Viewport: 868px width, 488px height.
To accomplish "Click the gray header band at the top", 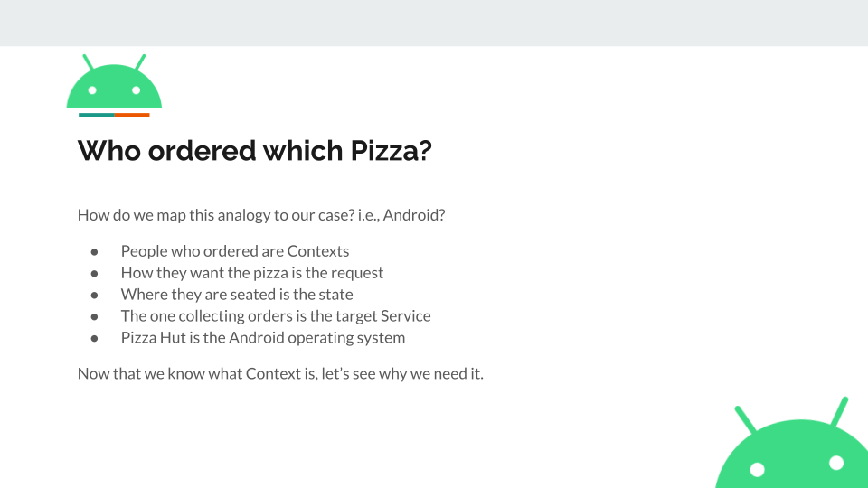I will pyautogui.click(x=434, y=23).
